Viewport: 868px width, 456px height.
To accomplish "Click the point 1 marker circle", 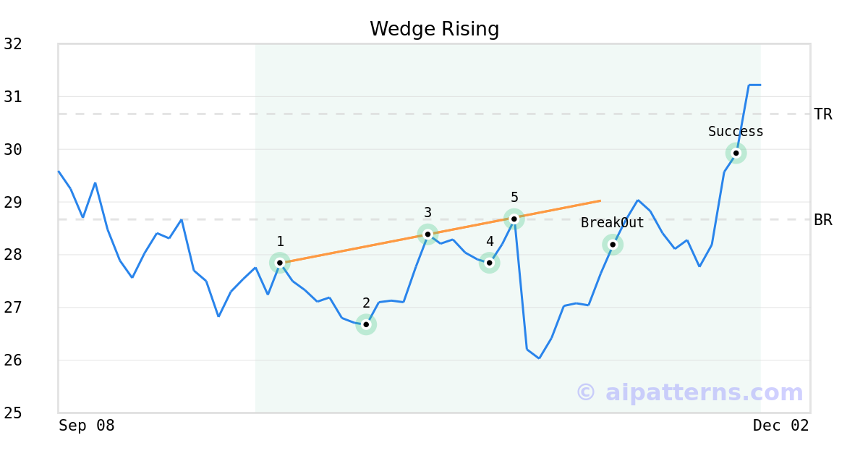I will tap(280, 263).
